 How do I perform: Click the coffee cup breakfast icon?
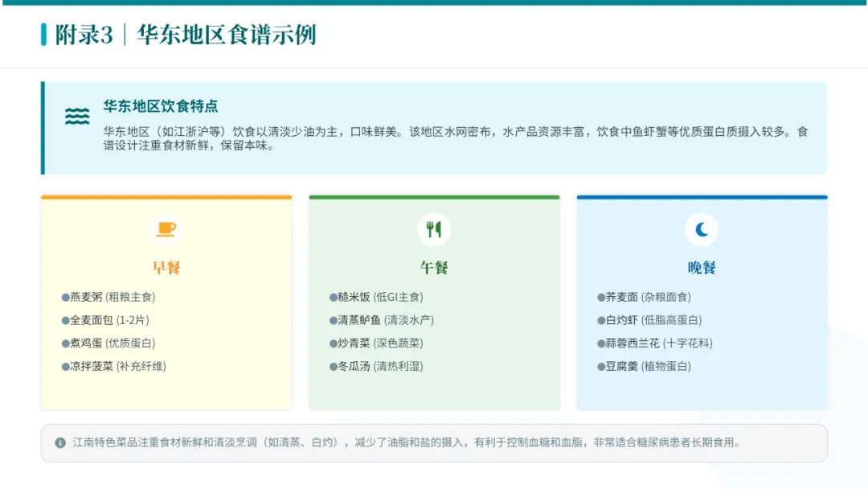166,228
